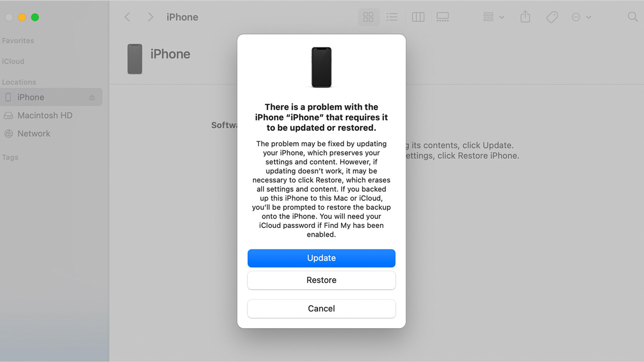This screenshot has height=362, width=644.
Task: Click Update to fix iPhone problem
Action: pyautogui.click(x=322, y=258)
